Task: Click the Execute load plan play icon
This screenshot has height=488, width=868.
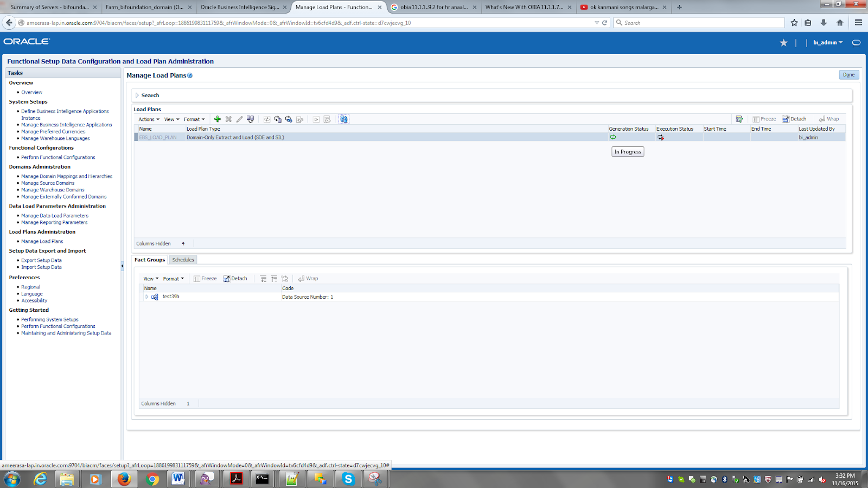Action: (316, 119)
